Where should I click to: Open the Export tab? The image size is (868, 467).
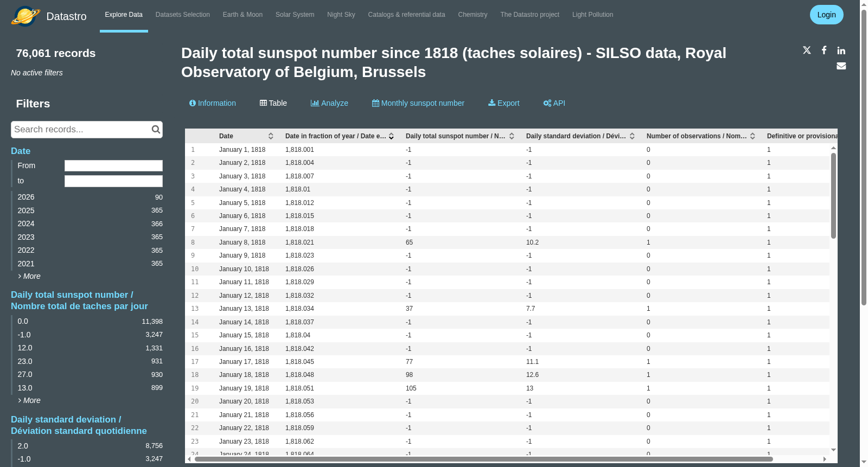503,103
